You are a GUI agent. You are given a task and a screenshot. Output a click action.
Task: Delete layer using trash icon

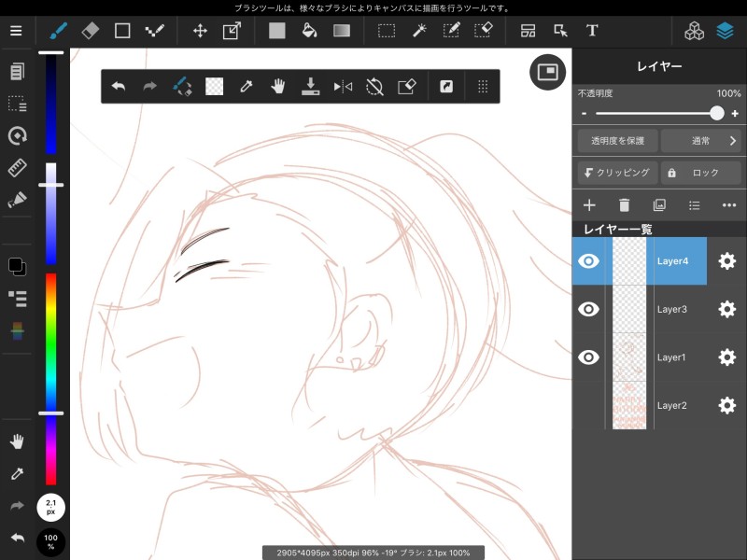click(624, 205)
